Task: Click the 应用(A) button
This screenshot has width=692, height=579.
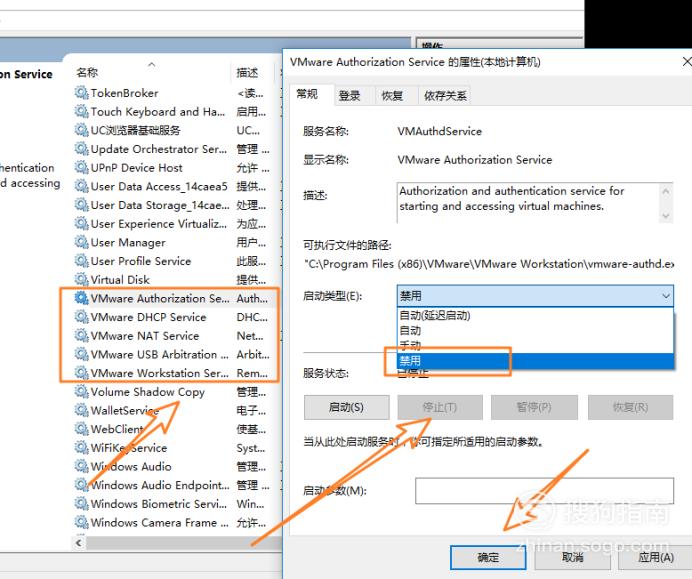Action: (x=656, y=557)
